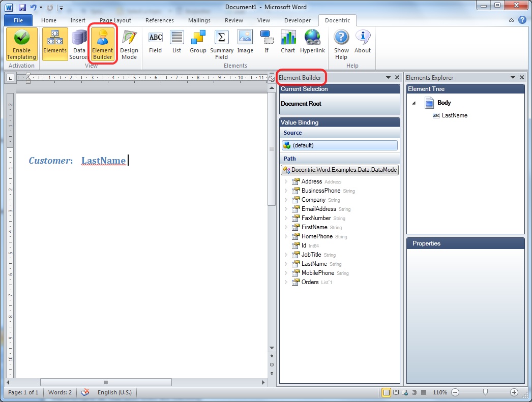Expand the Address node
The width and height of the screenshot is (532, 402).
coord(286,181)
